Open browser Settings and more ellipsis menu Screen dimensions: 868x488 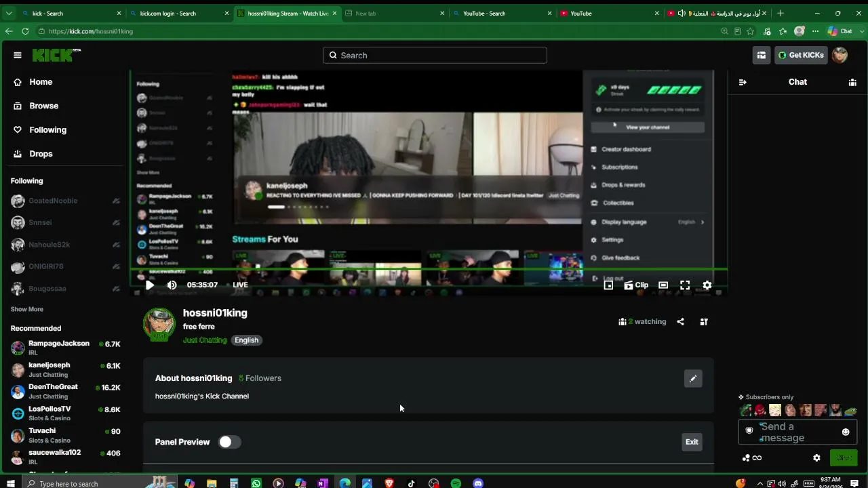tap(814, 31)
